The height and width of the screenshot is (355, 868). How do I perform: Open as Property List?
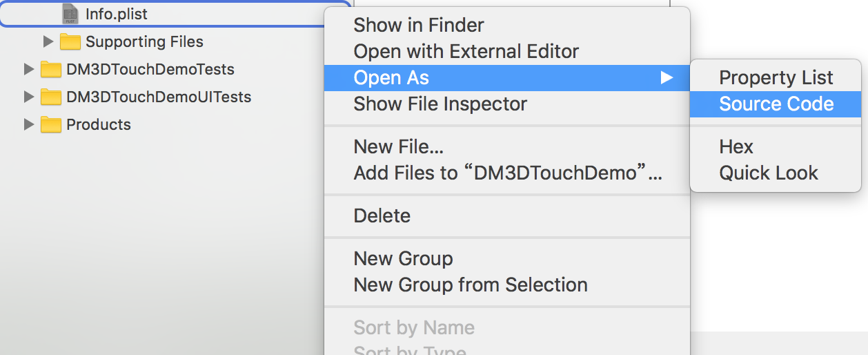pyautogui.click(x=776, y=78)
